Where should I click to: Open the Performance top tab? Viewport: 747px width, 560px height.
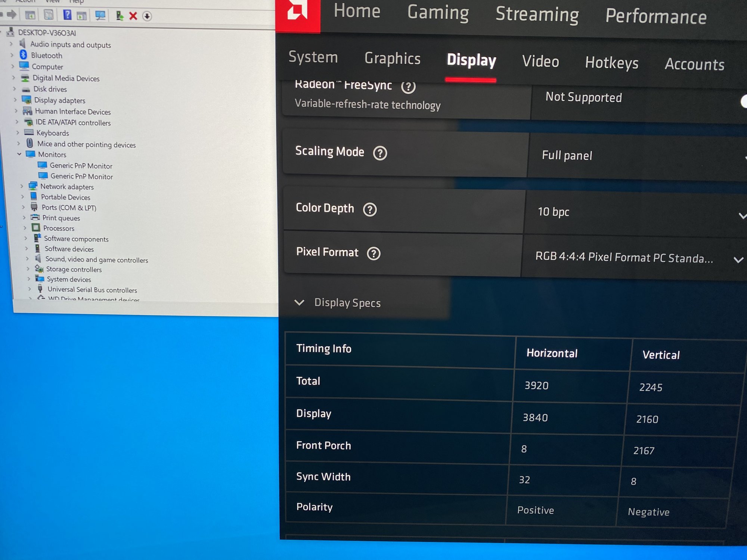pyautogui.click(x=655, y=16)
